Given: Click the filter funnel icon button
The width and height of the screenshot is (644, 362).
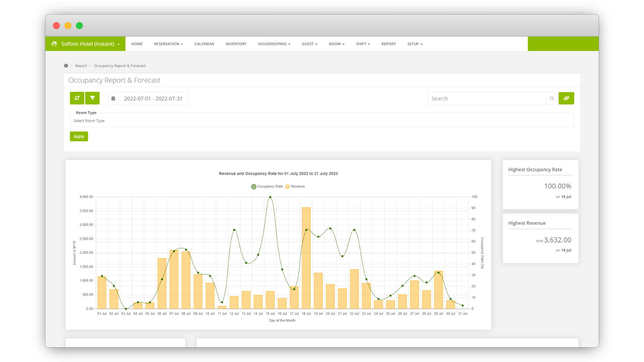Looking at the screenshot, I should [92, 98].
